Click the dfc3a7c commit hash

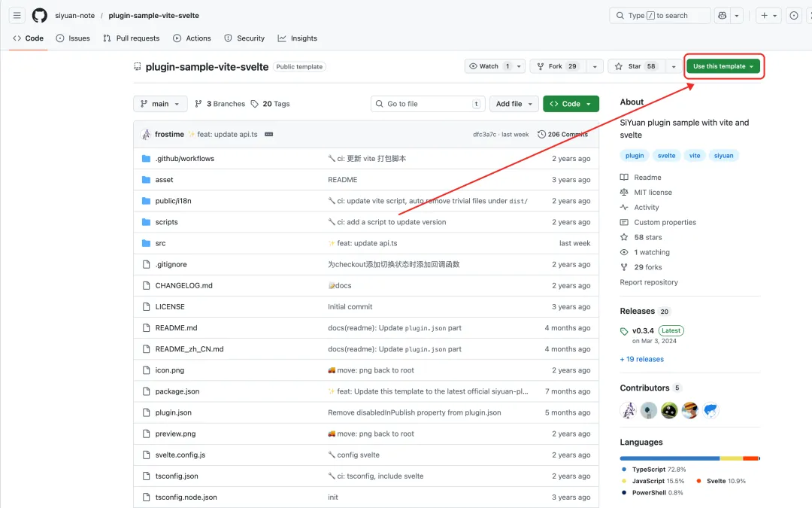(484, 134)
